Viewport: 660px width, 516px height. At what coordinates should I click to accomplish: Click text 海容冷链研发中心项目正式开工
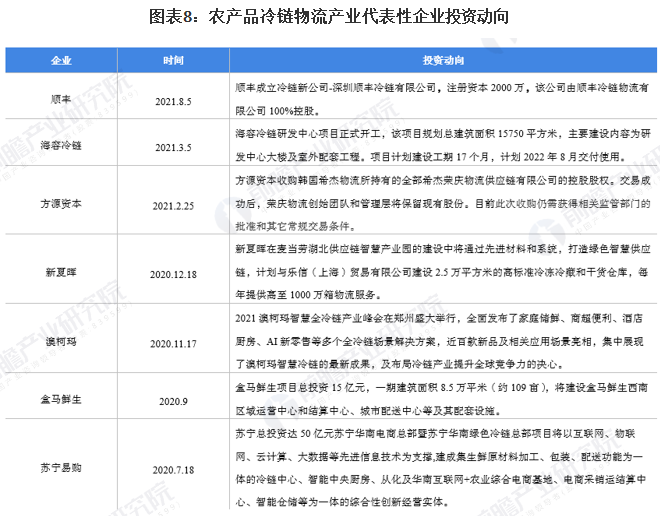[308, 134]
